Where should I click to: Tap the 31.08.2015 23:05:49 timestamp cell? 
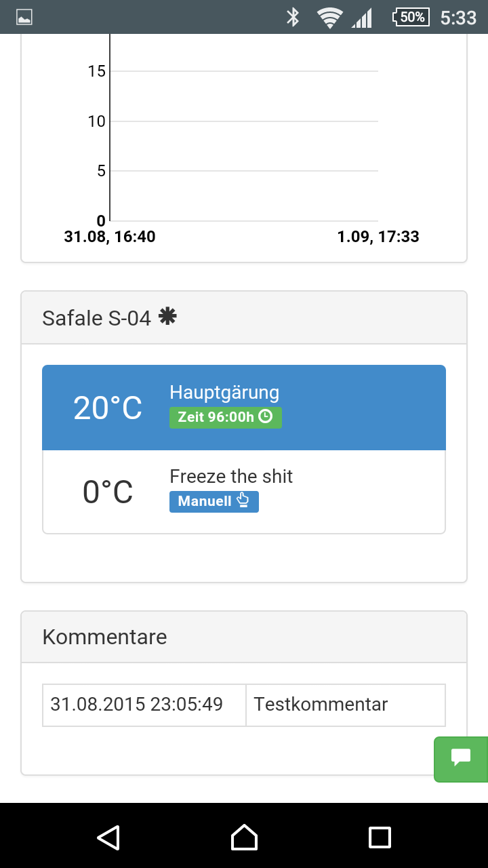[144, 705]
